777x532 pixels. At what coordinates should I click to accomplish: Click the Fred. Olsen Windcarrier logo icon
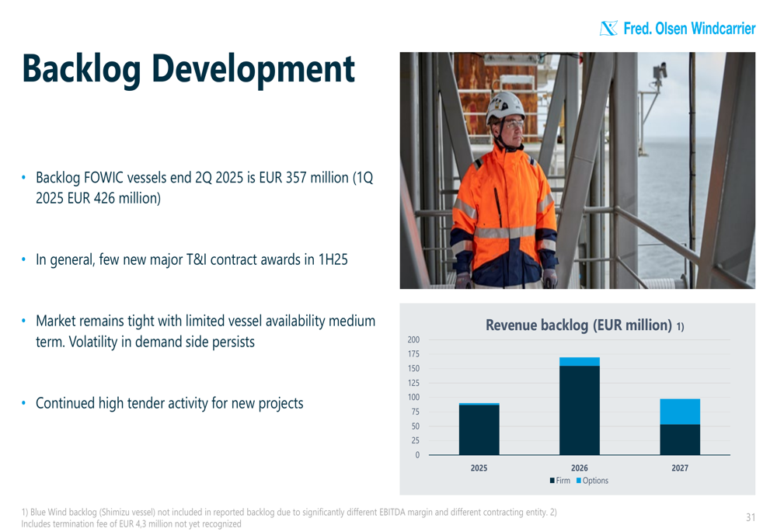[610, 29]
